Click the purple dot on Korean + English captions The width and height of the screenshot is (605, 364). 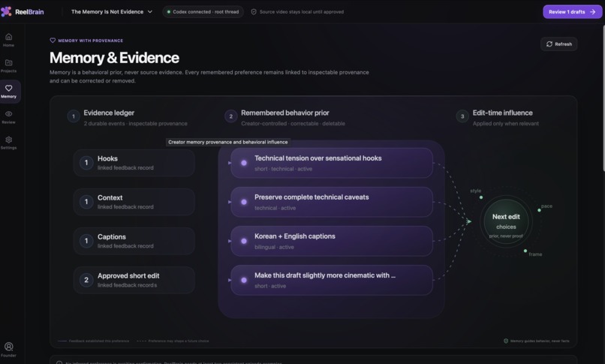click(244, 241)
